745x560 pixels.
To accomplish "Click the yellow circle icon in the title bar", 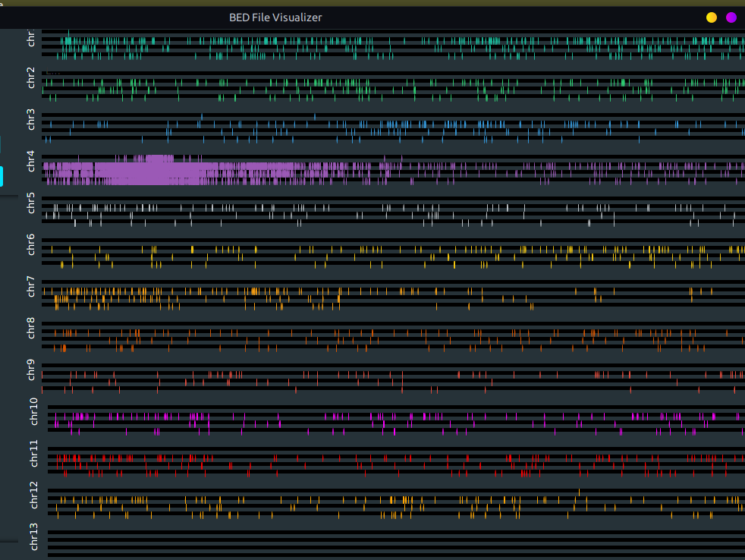I will tap(711, 17).
